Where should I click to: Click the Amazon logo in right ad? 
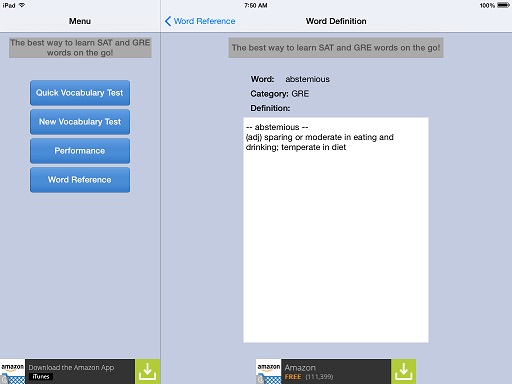pyautogui.click(x=268, y=371)
